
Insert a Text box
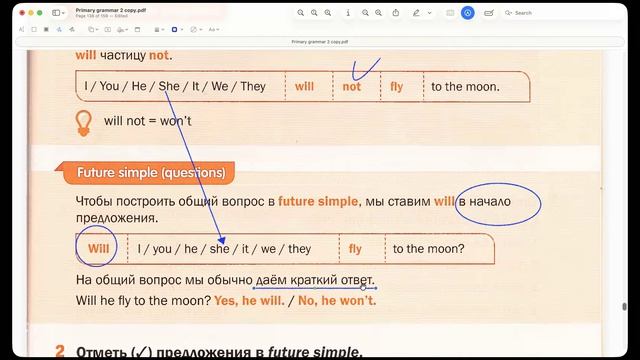[108, 29]
